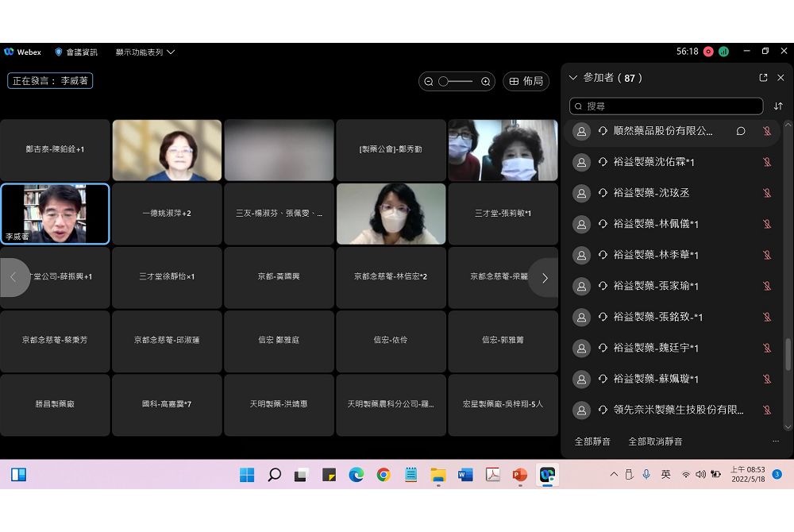Select the [製藥公會]-鄭秀勤 tile
Screen dimensions: 794x532
pos(391,150)
